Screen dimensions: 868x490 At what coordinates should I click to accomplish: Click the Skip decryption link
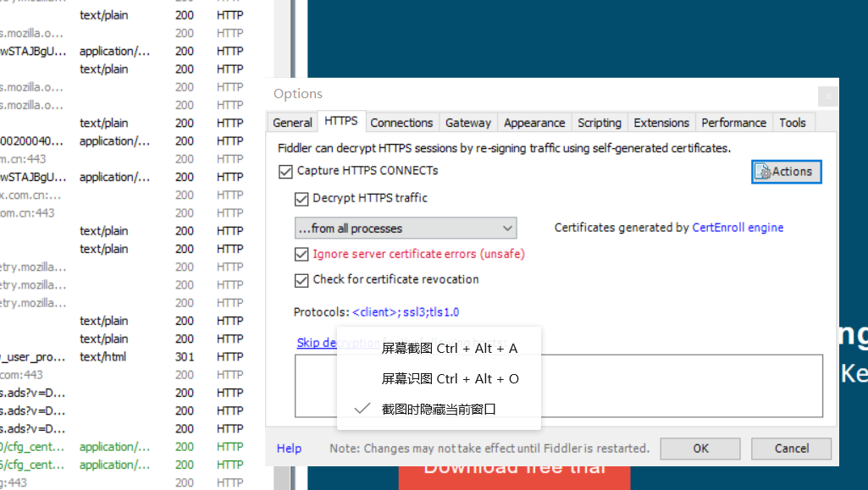pyautogui.click(x=317, y=343)
